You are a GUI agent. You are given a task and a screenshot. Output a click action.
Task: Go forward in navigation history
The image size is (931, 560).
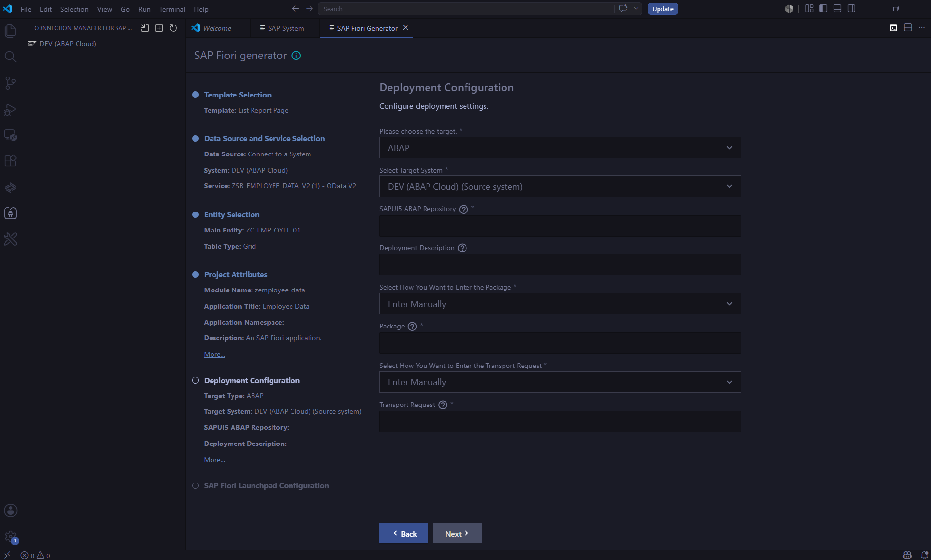(310, 9)
